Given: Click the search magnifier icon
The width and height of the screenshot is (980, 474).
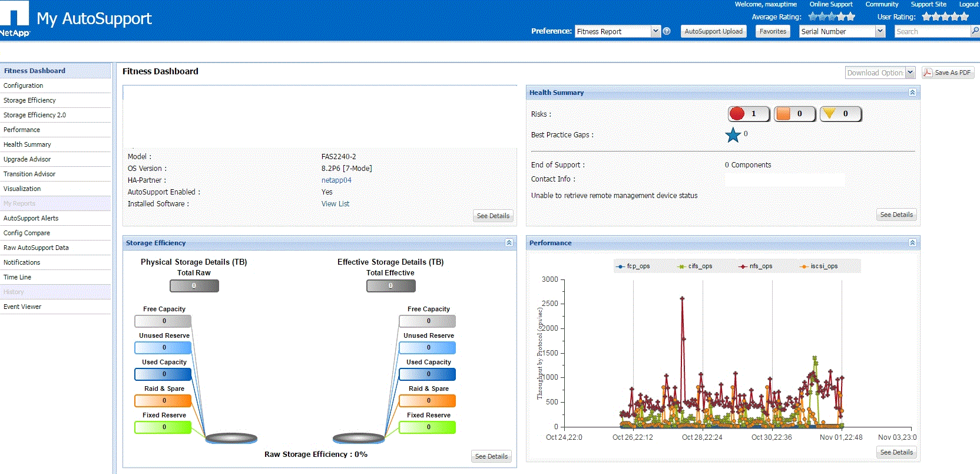Looking at the screenshot, I should (975, 31).
